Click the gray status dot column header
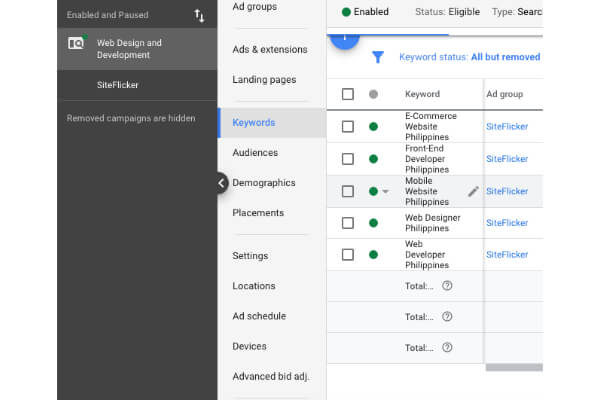600x400 pixels. tap(373, 94)
